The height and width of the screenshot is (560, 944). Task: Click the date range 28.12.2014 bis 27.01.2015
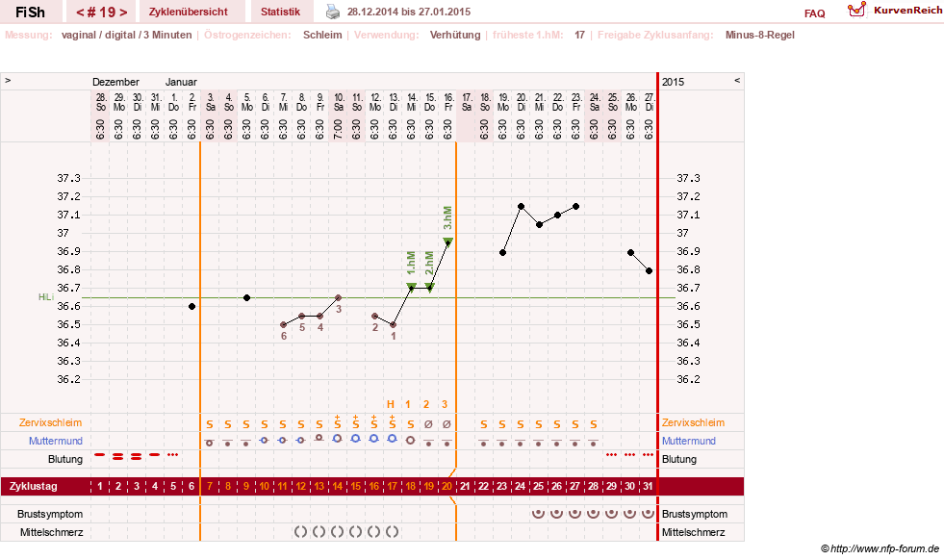[x=409, y=12]
